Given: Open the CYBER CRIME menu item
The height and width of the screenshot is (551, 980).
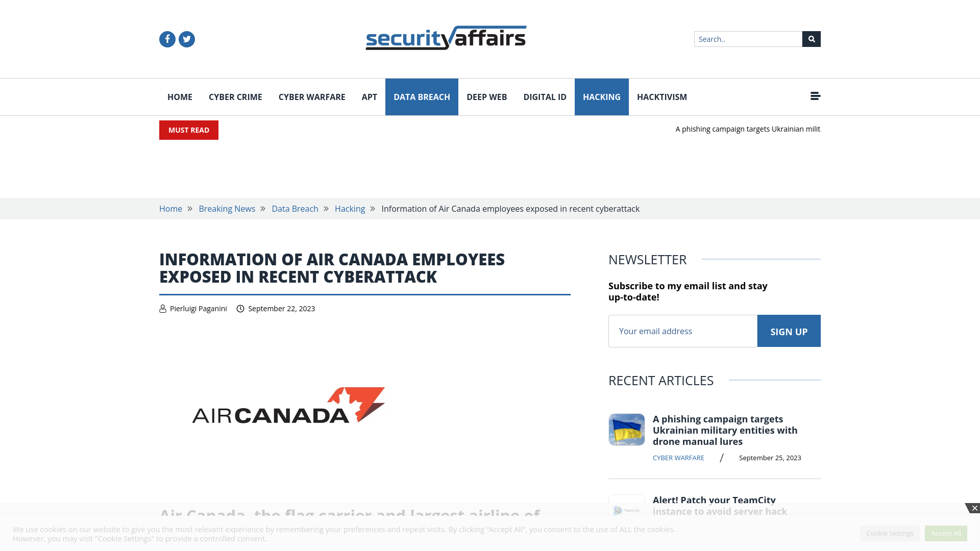Looking at the screenshot, I should coord(235,96).
